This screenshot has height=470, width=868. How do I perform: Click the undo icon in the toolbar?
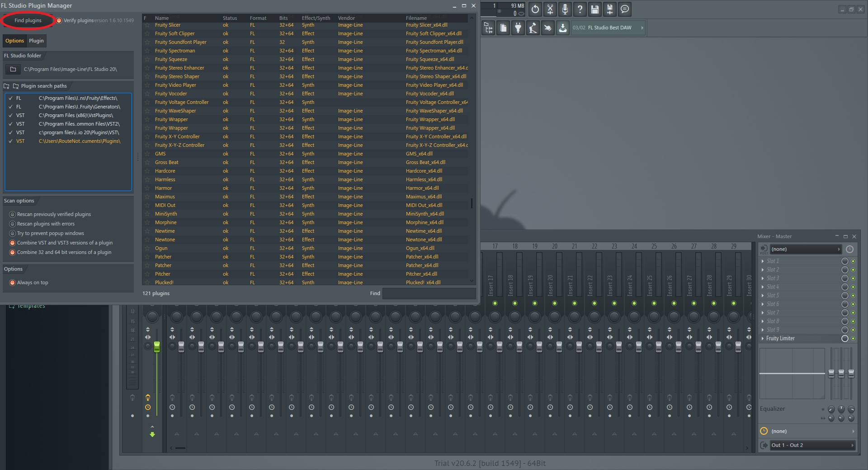point(535,9)
